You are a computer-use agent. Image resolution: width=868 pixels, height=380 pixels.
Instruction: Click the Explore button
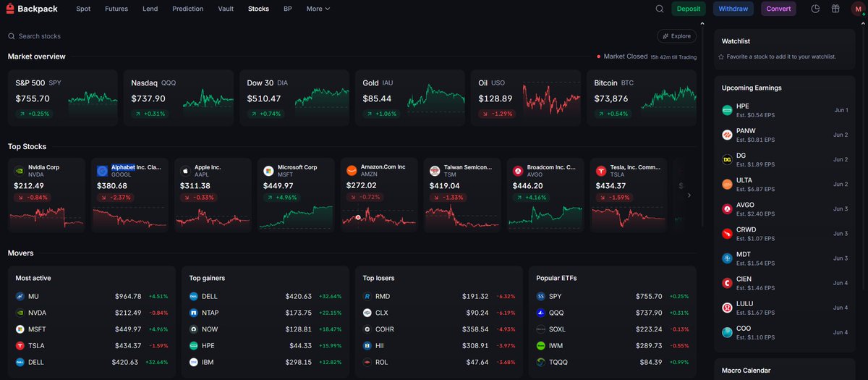(x=677, y=35)
